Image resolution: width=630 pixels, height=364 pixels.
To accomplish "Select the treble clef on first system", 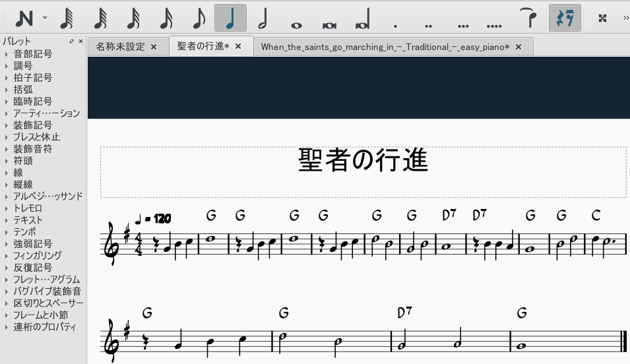I will (x=112, y=243).
